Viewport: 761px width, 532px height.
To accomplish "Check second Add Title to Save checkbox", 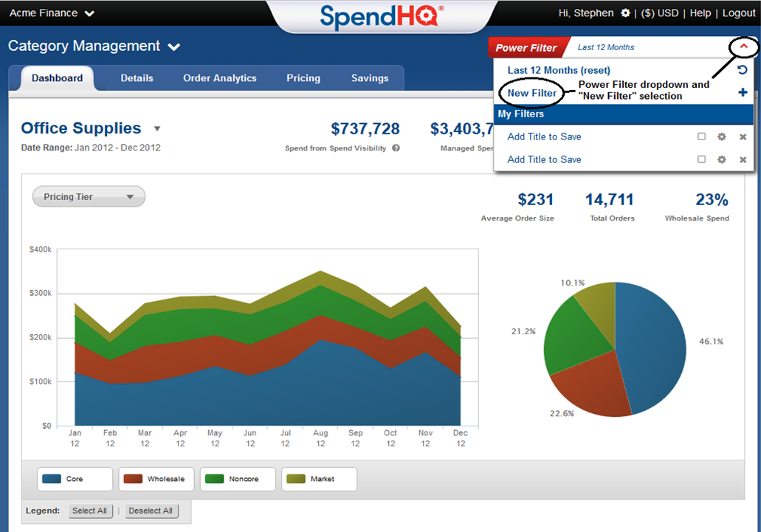I will [x=701, y=159].
